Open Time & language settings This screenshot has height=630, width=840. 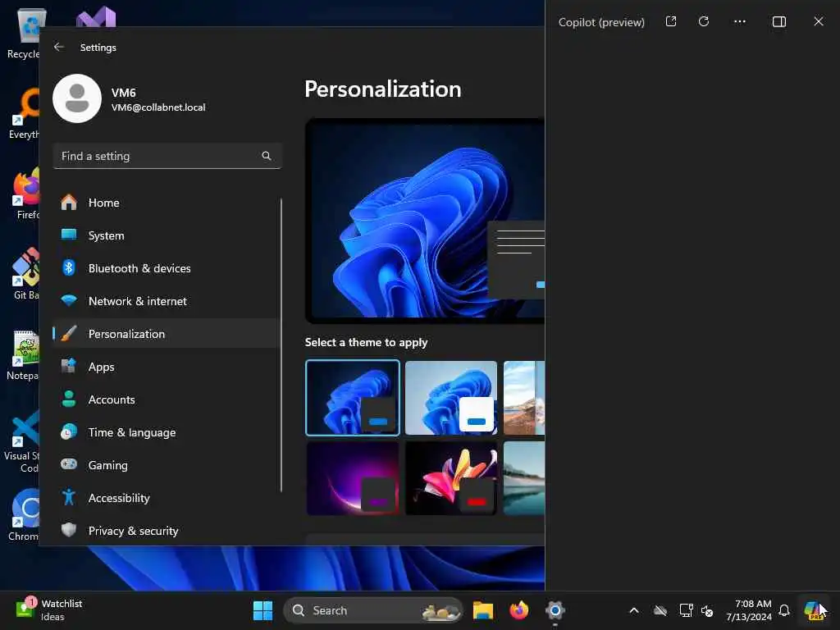pyautogui.click(x=166, y=432)
